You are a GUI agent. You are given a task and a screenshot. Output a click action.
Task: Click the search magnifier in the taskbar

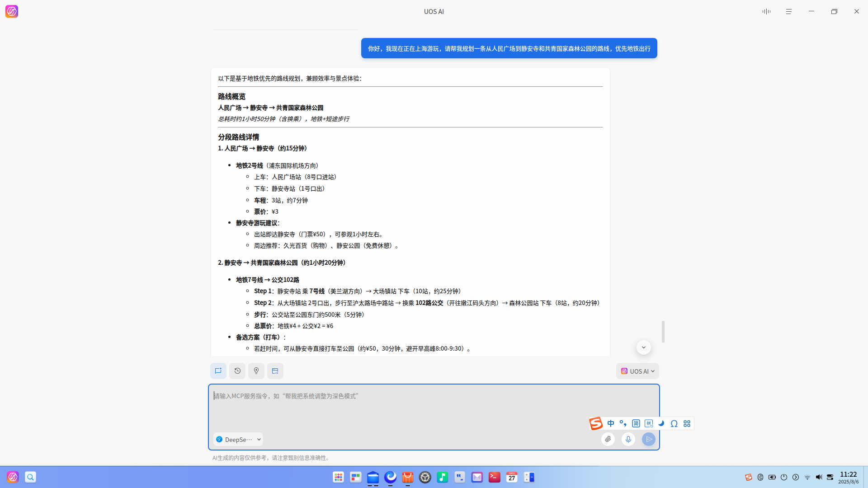pyautogui.click(x=30, y=477)
